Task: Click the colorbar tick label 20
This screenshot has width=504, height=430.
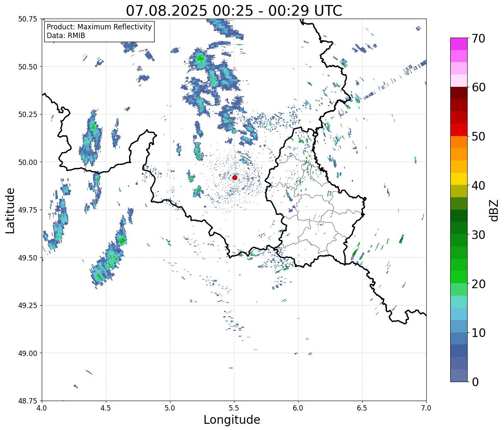Action: 478,284
